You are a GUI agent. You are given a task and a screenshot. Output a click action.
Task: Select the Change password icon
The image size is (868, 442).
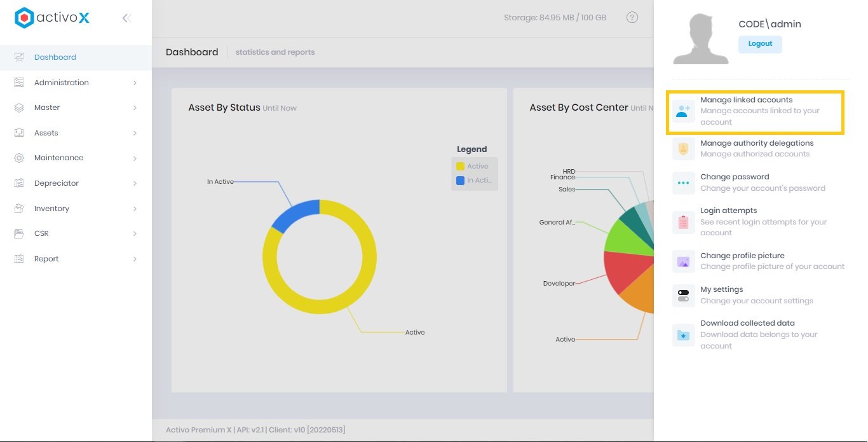[x=682, y=183]
